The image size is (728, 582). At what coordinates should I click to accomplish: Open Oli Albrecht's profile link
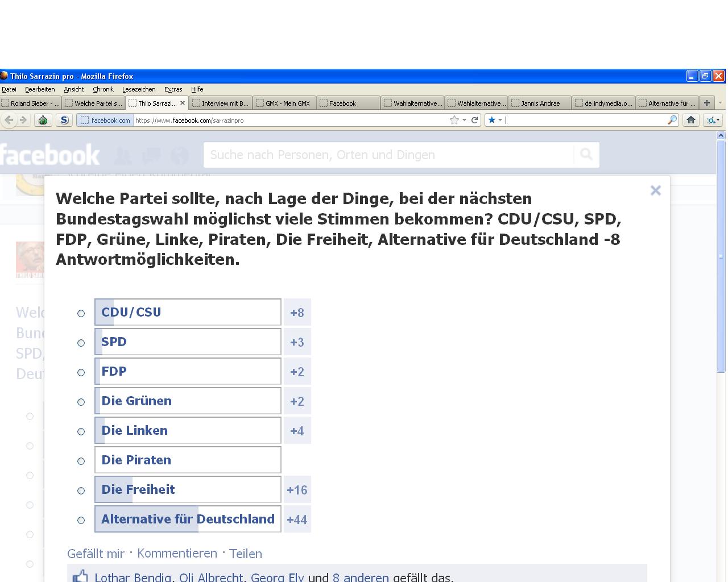pyautogui.click(x=211, y=577)
